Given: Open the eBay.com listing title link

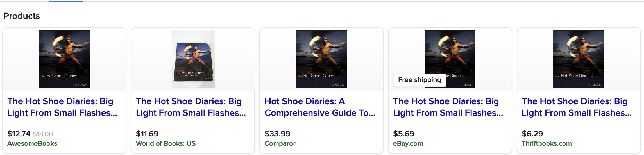Looking at the screenshot, I should click(448, 107).
